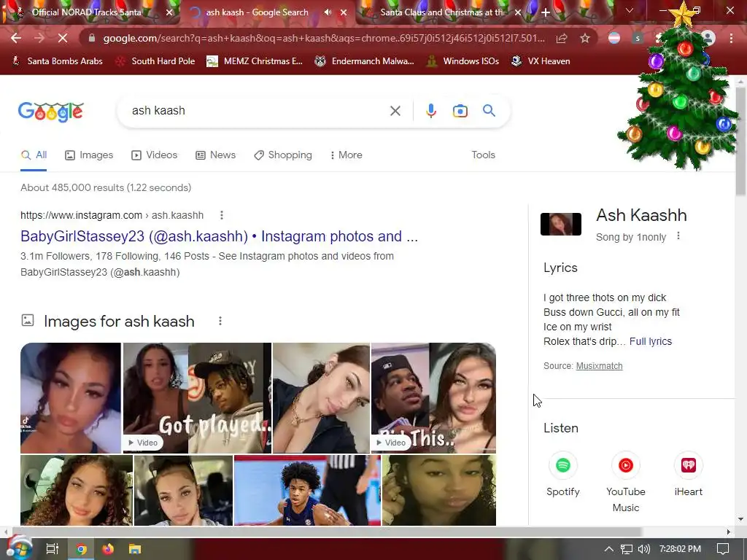Open options for Images section
This screenshot has height=560, width=747.
[x=220, y=321]
